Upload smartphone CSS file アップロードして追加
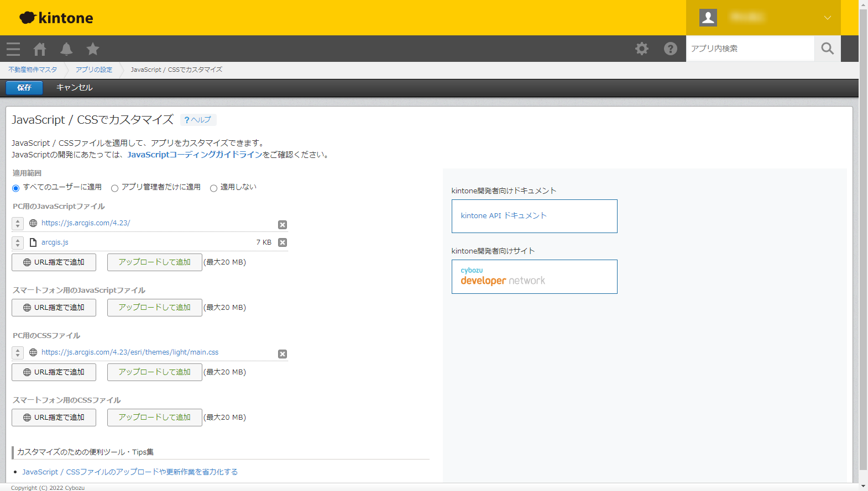Viewport: 868px width, 491px height. [x=154, y=418]
